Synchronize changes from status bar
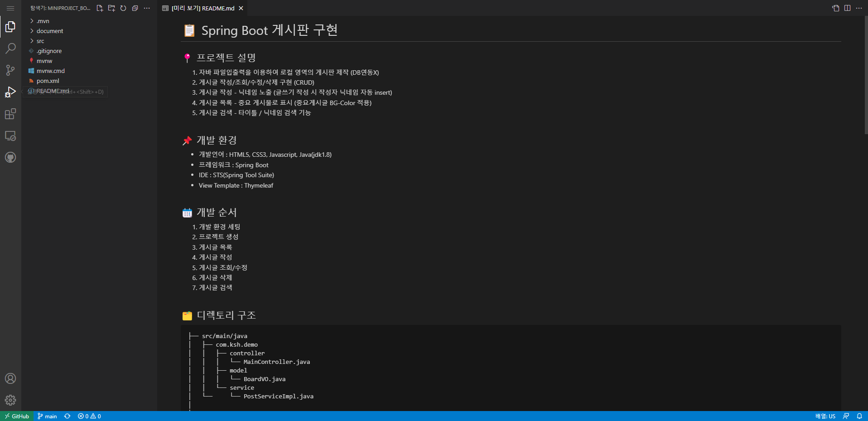Screen dimensions: 868x421 pyautogui.click(x=67, y=416)
